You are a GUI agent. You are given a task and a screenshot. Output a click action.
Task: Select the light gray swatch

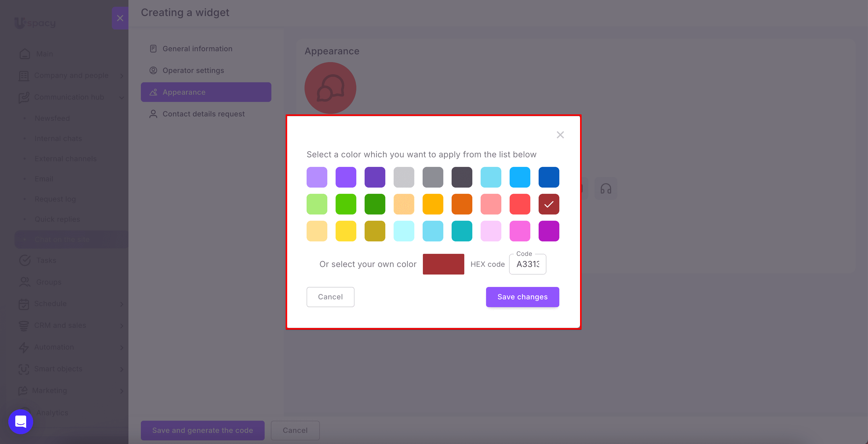click(404, 177)
